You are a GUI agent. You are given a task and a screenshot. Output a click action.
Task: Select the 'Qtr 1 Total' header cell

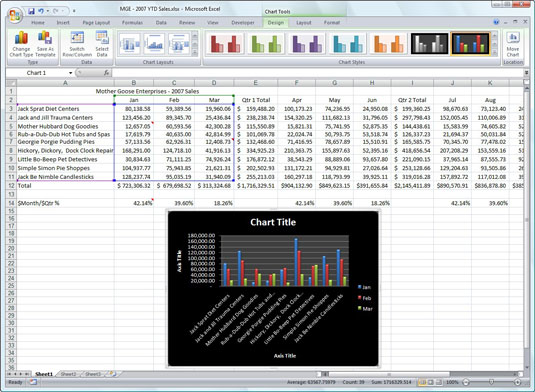pos(256,100)
